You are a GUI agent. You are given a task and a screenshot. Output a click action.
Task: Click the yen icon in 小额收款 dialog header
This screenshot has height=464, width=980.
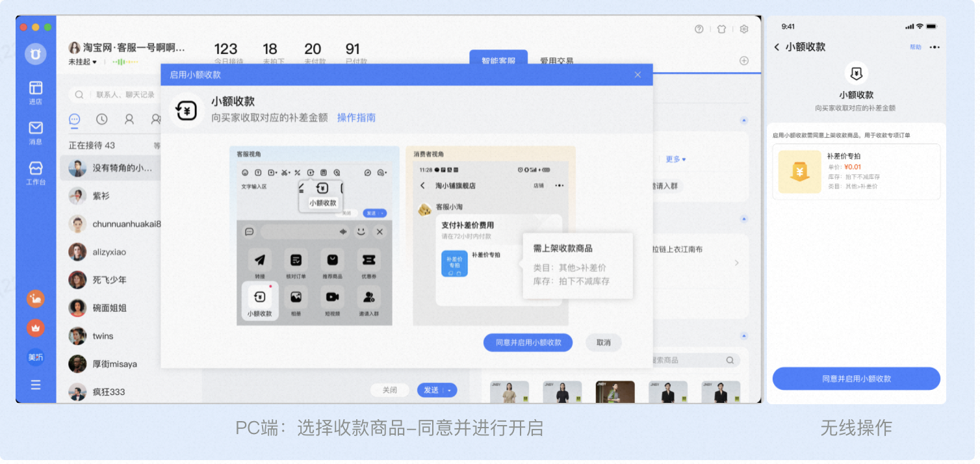(x=187, y=110)
